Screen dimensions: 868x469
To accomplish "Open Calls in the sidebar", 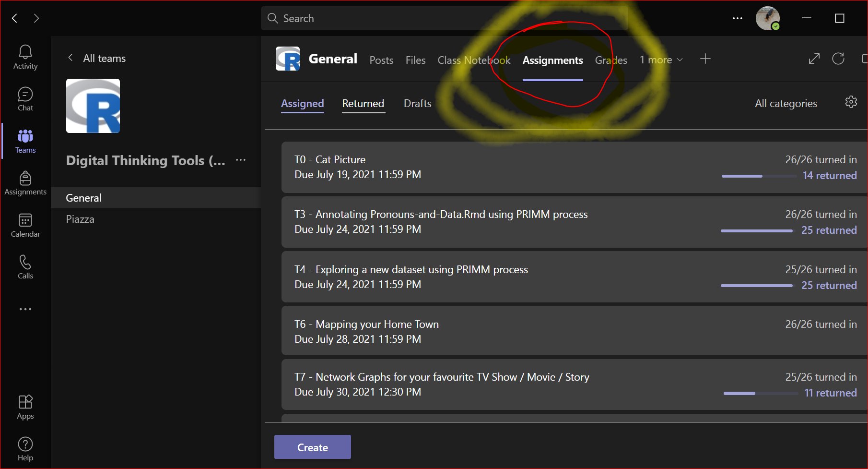I will point(25,267).
